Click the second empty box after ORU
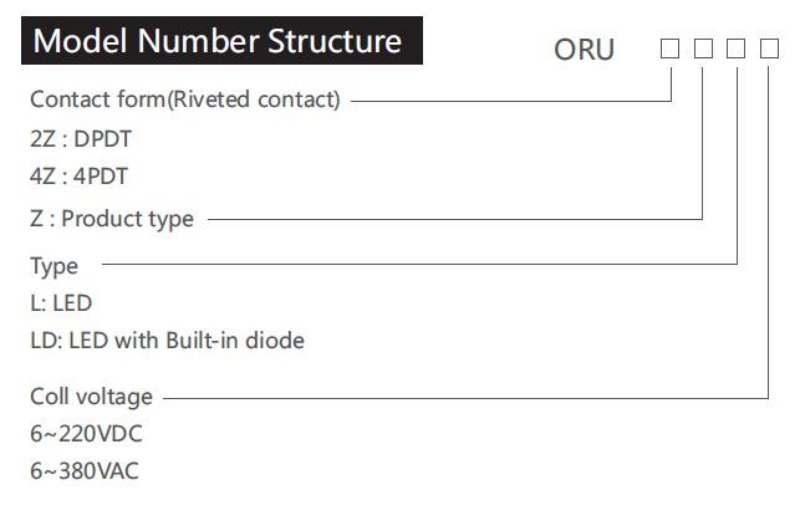Viewport: 800px width, 531px height. click(703, 49)
